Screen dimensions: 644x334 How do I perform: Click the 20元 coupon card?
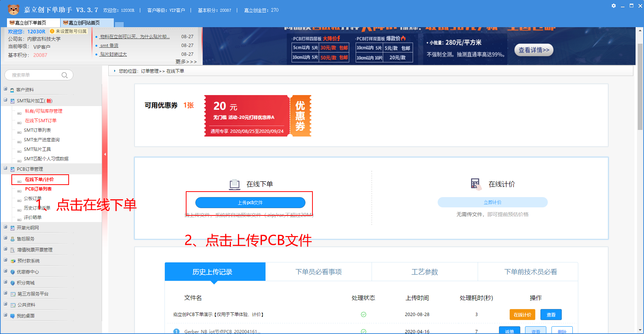(258, 116)
